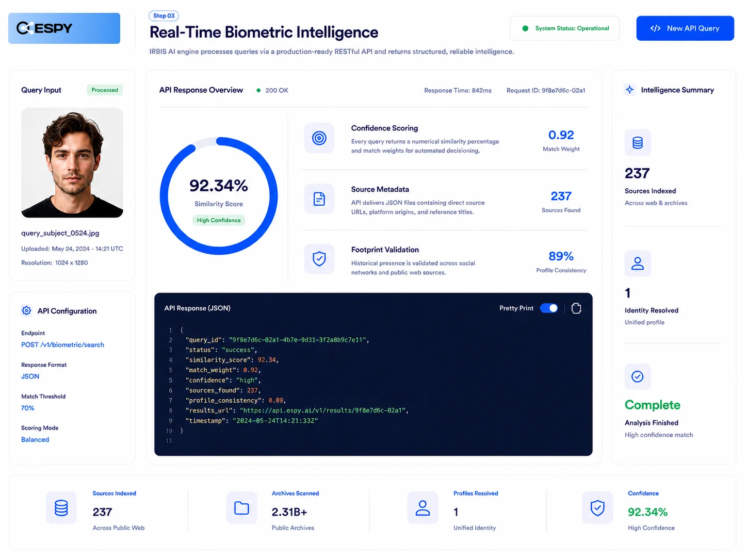Click the green System Status dot

tap(525, 28)
